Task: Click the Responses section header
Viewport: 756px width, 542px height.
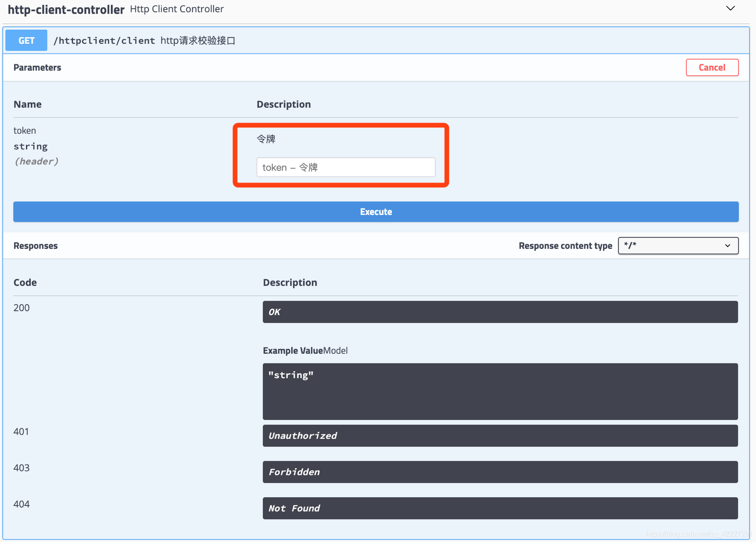Action: pos(35,246)
